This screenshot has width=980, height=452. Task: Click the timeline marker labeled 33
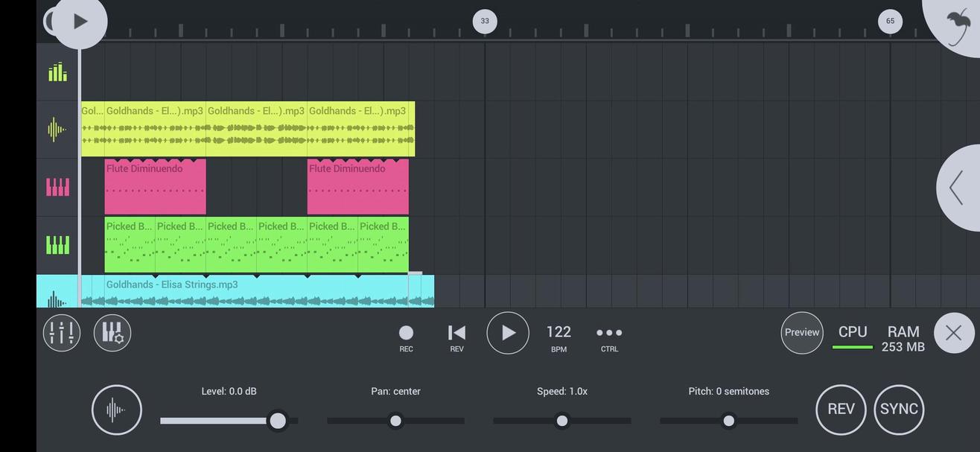(x=484, y=21)
